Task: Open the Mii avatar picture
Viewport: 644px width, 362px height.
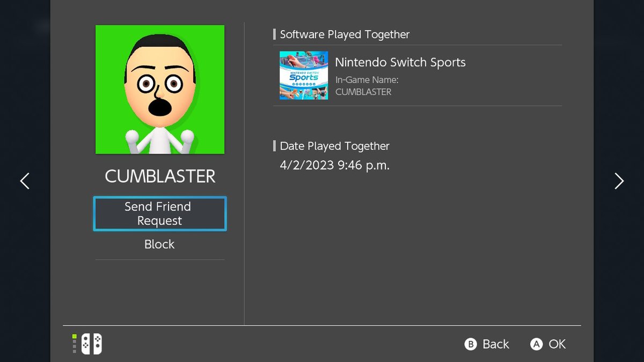Action: 160,90
